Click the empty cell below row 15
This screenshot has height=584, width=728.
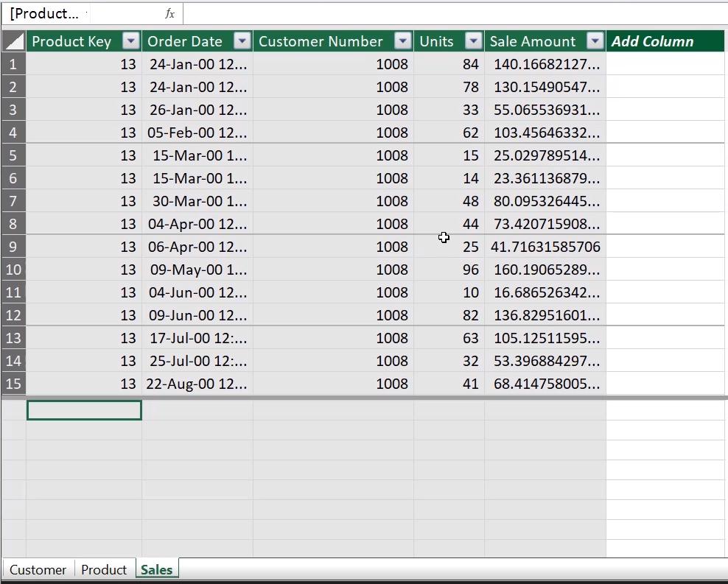click(84, 410)
